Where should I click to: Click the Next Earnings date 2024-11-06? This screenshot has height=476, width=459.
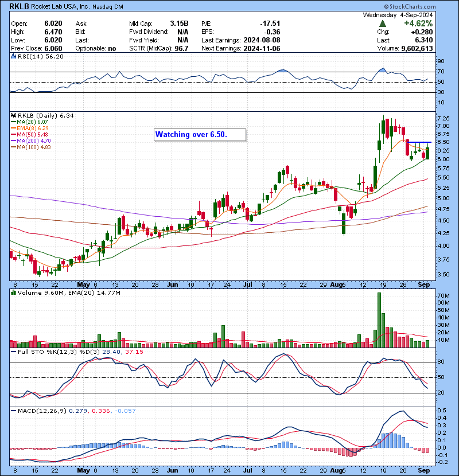(262, 49)
